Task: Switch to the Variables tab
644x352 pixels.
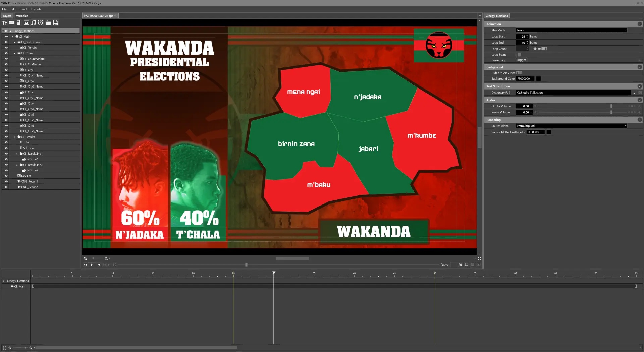Action: (x=22, y=16)
